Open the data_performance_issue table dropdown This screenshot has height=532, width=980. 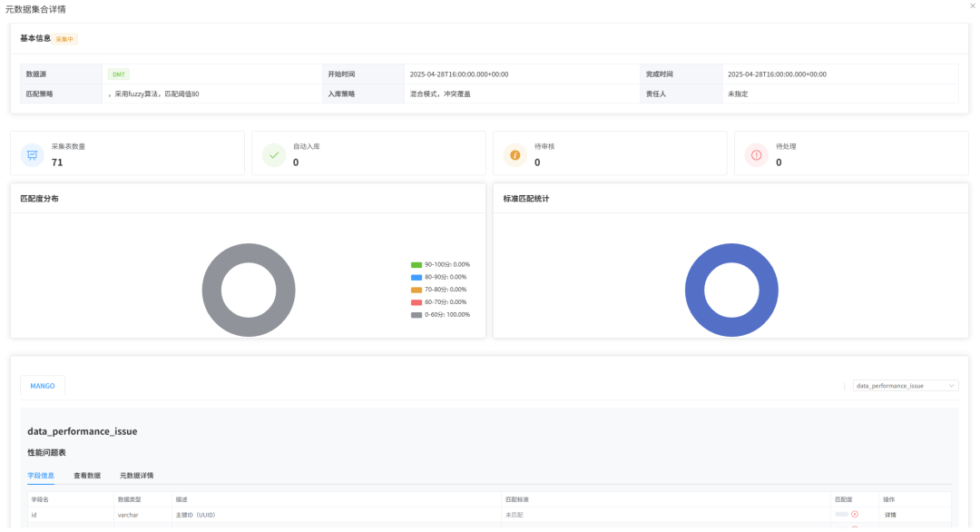(906, 386)
